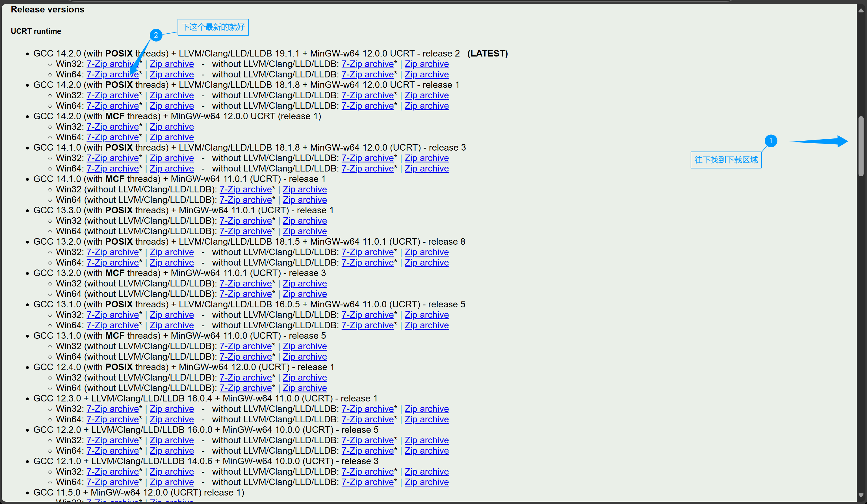Click Win64 Zip archive for GCC 13.2.0 MCF release 3
This screenshot has height=504, width=867.
coord(305,294)
